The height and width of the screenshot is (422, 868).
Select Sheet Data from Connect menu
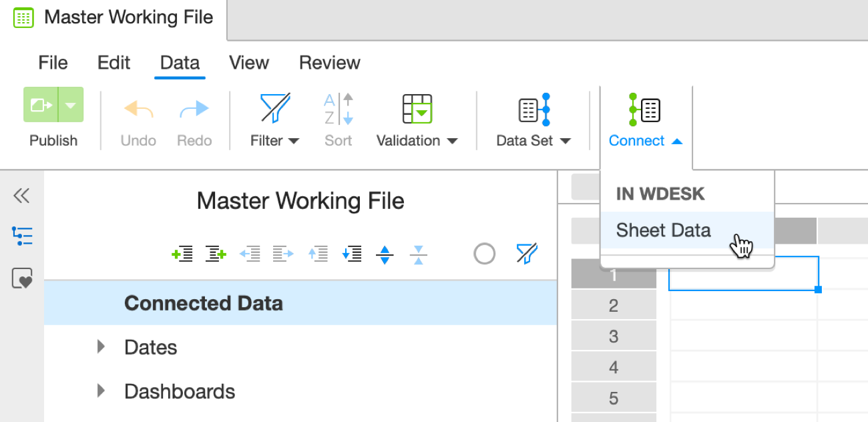coord(687,230)
